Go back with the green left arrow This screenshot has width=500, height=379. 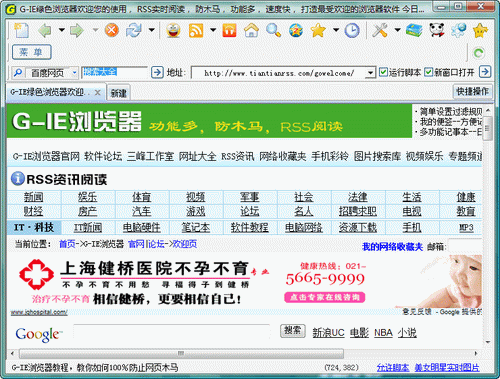45,30
